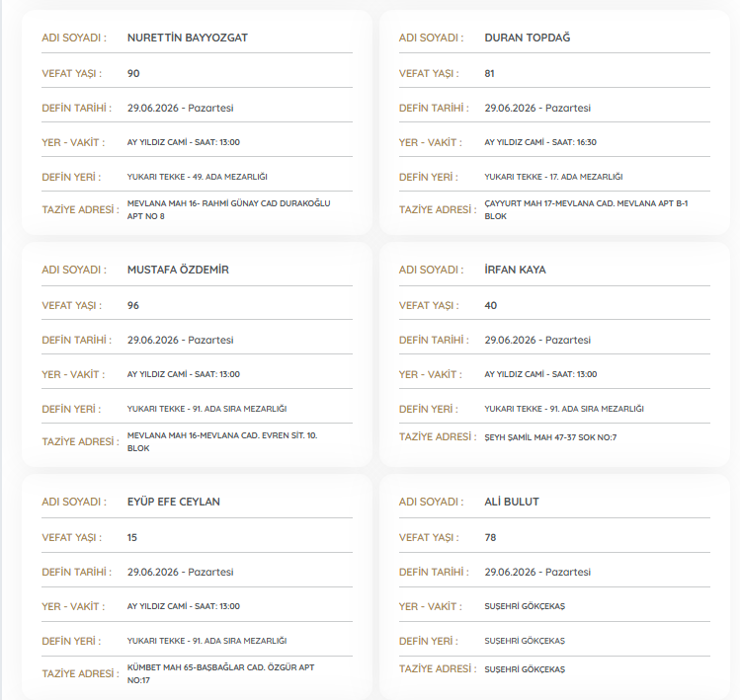Screen dimensions: 740x700
Task: Click the death age value 40
Action: point(491,306)
